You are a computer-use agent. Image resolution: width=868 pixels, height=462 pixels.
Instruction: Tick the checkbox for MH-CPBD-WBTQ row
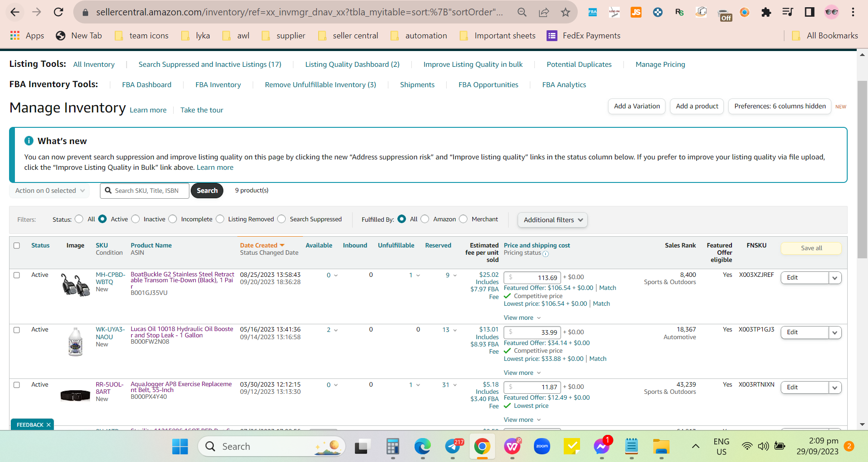tap(17, 275)
